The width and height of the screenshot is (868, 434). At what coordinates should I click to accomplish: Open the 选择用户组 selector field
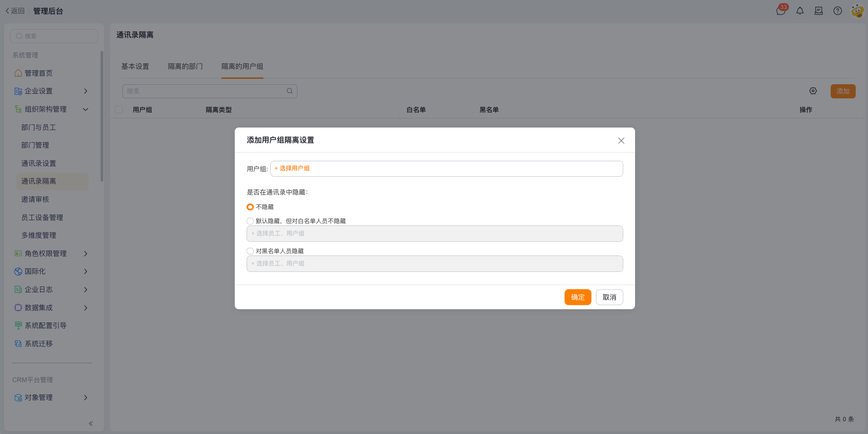[446, 168]
